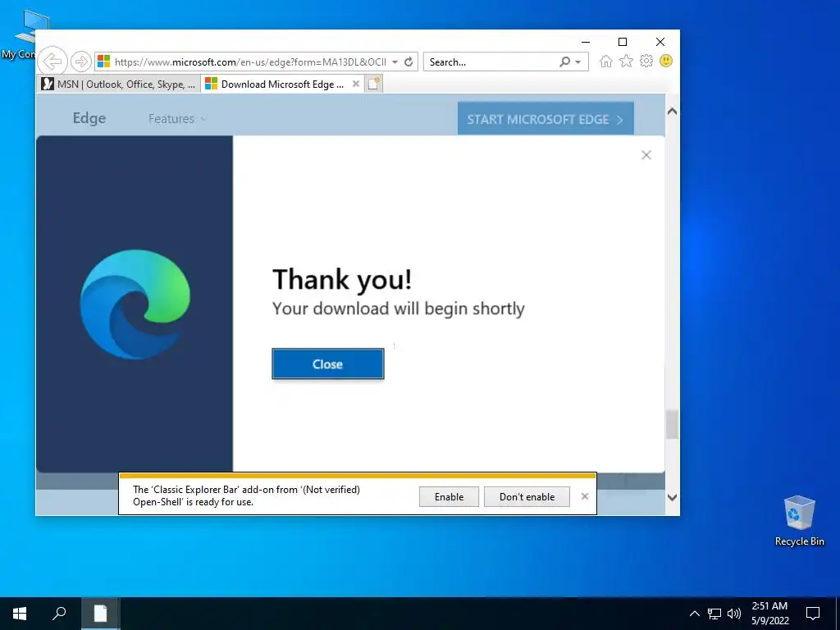This screenshot has width=840, height=630.
Task: Expand the address bar URL dropdown
Action: point(395,62)
